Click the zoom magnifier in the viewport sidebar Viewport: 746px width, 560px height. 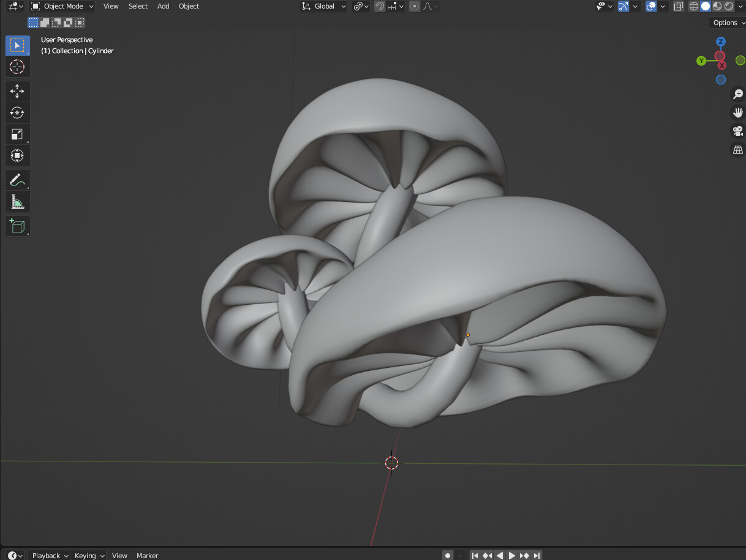pos(737,94)
